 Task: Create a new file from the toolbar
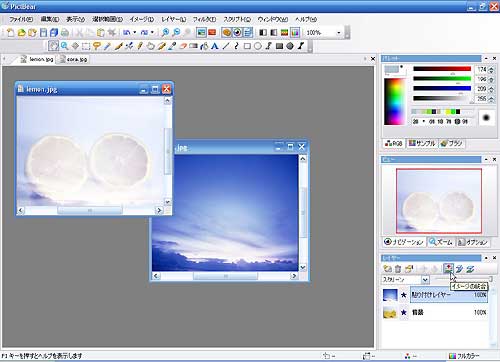click(x=10, y=33)
